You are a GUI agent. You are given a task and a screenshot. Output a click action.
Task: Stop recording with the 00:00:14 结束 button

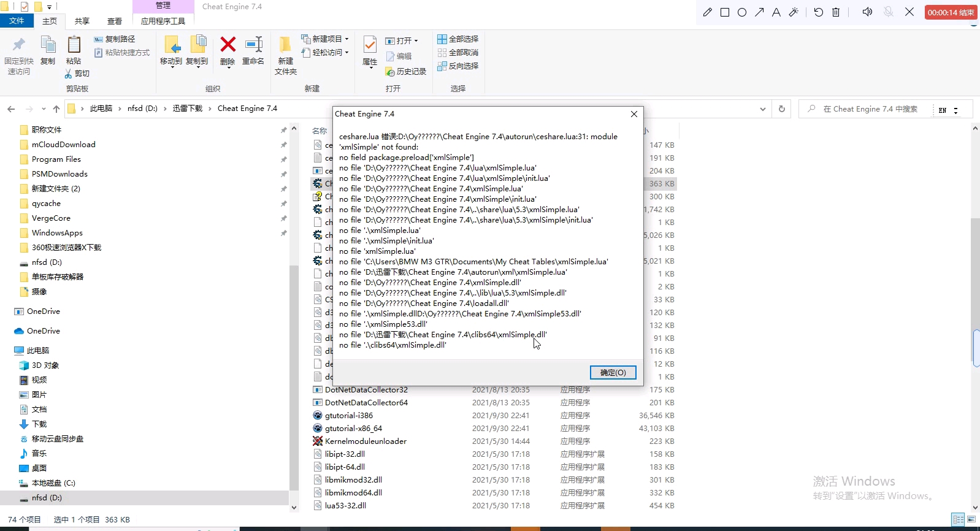pyautogui.click(x=951, y=12)
